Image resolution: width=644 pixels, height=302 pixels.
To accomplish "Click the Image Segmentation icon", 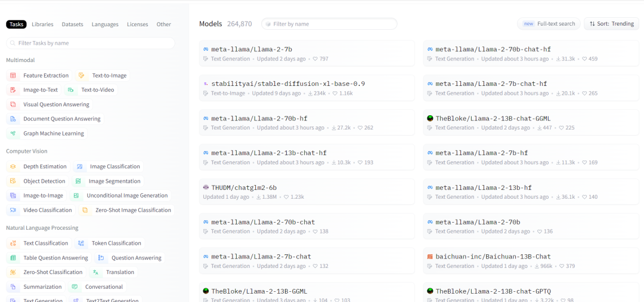I will tap(79, 181).
